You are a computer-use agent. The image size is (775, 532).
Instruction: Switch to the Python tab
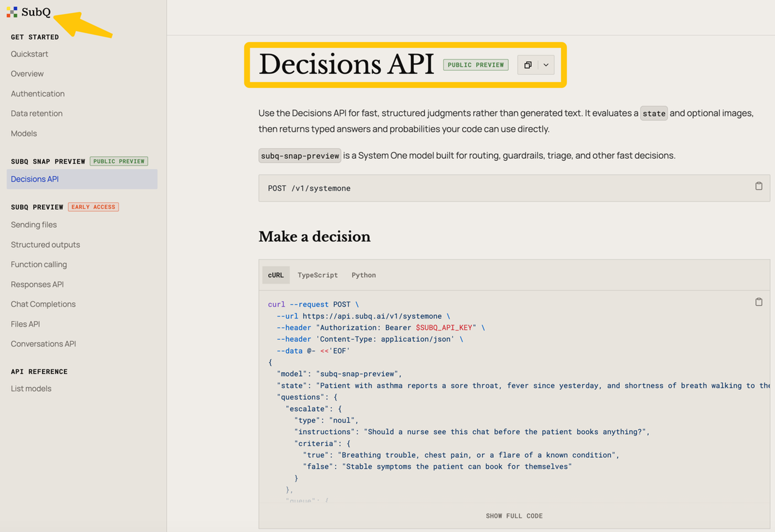(364, 275)
